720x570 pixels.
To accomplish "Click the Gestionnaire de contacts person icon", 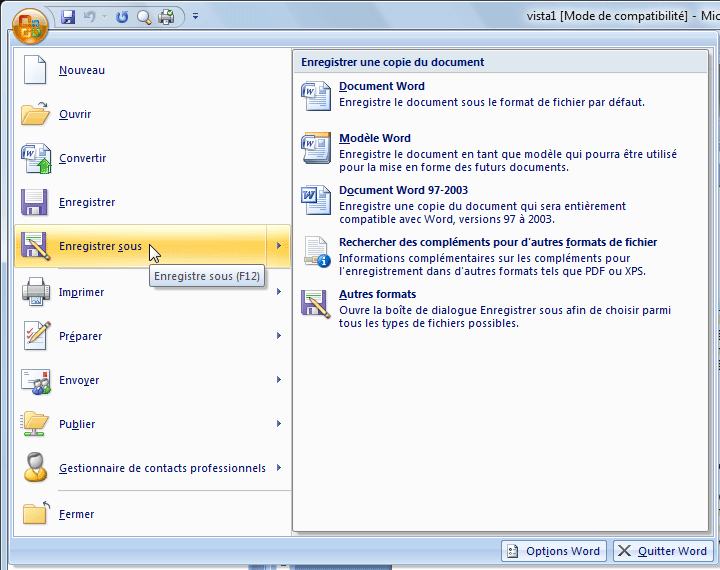I will point(36,467).
